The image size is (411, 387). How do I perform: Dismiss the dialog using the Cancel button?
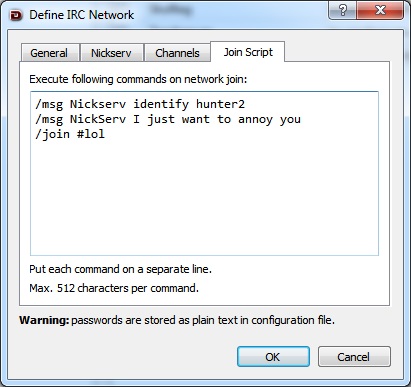pyautogui.click(x=354, y=357)
